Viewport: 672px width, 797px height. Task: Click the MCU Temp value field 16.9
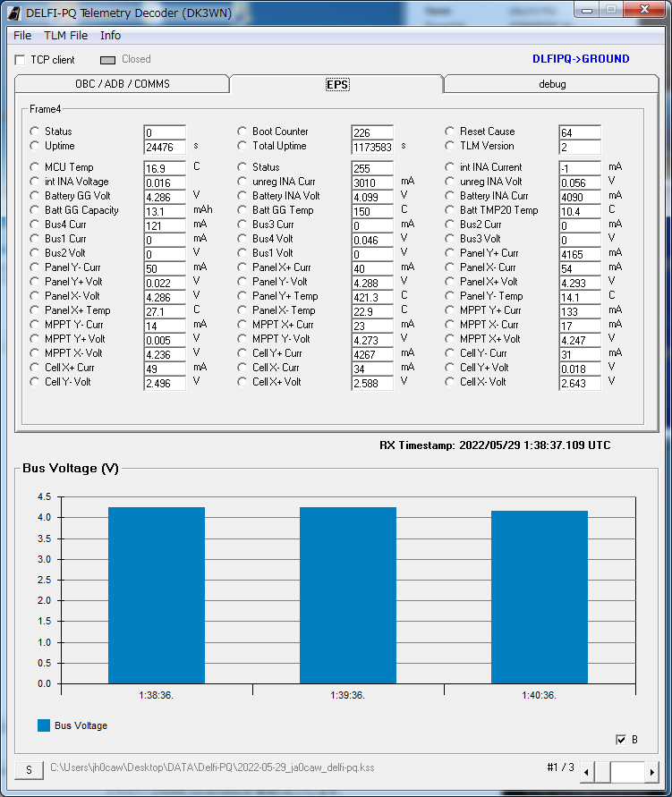click(165, 168)
